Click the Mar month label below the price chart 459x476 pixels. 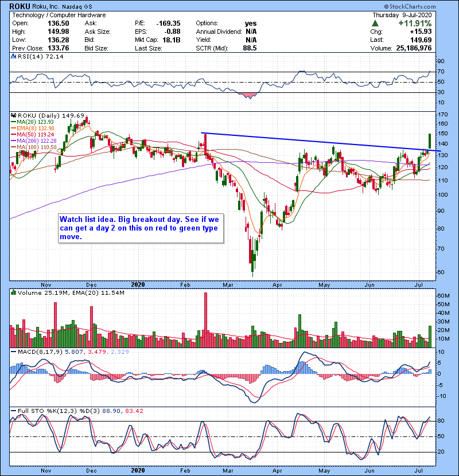(228, 285)
